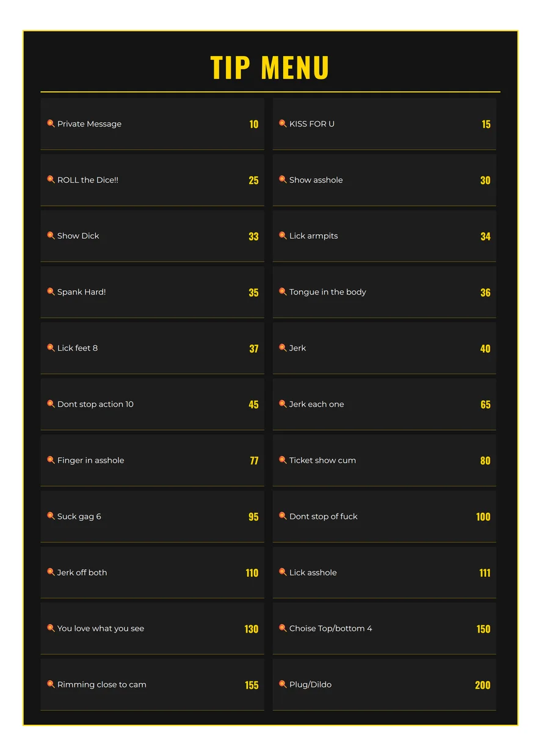Click the icon beside You love what you see
Screen dimensions: 541x756
[x=51, y=628]
